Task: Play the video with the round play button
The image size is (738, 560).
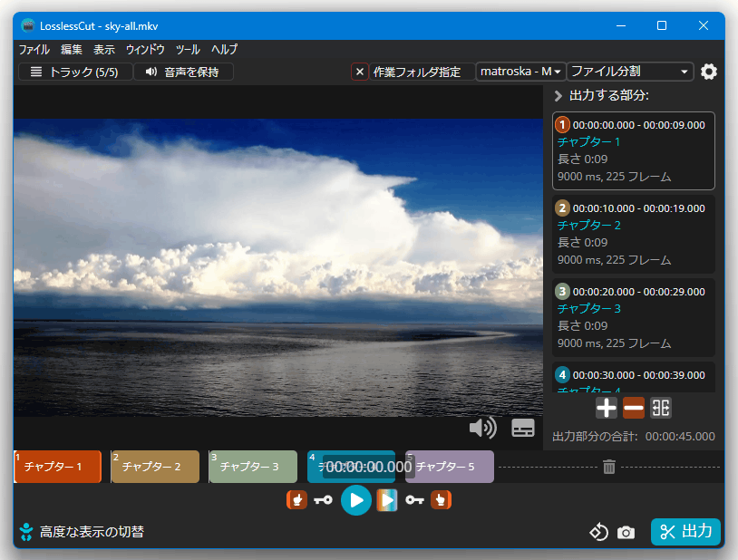Action: 355,500
